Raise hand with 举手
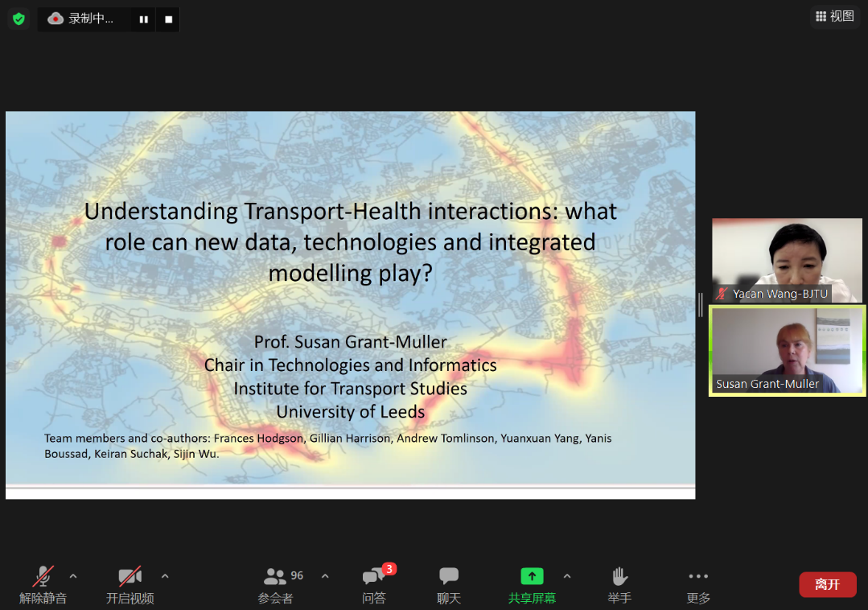The height and width of the screenshot is (610, 868). [619, 584]
